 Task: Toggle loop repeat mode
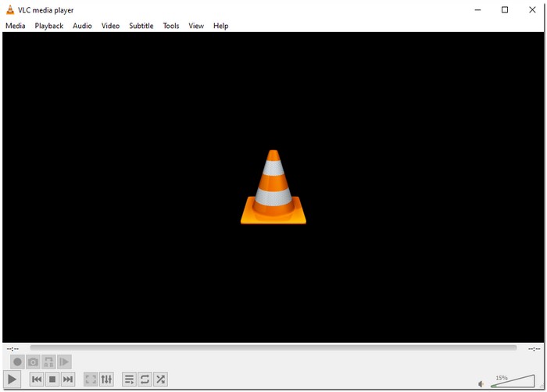pos(145,379)
